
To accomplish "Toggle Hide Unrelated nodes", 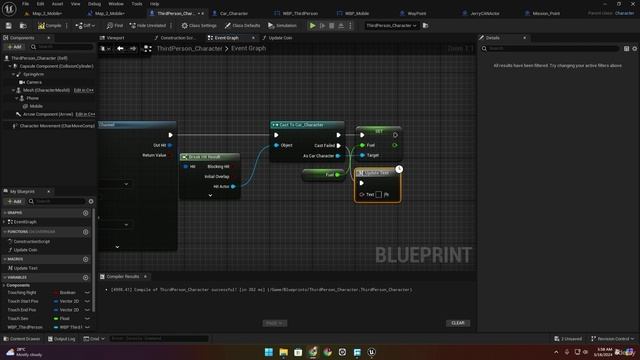I will (148, 25).
